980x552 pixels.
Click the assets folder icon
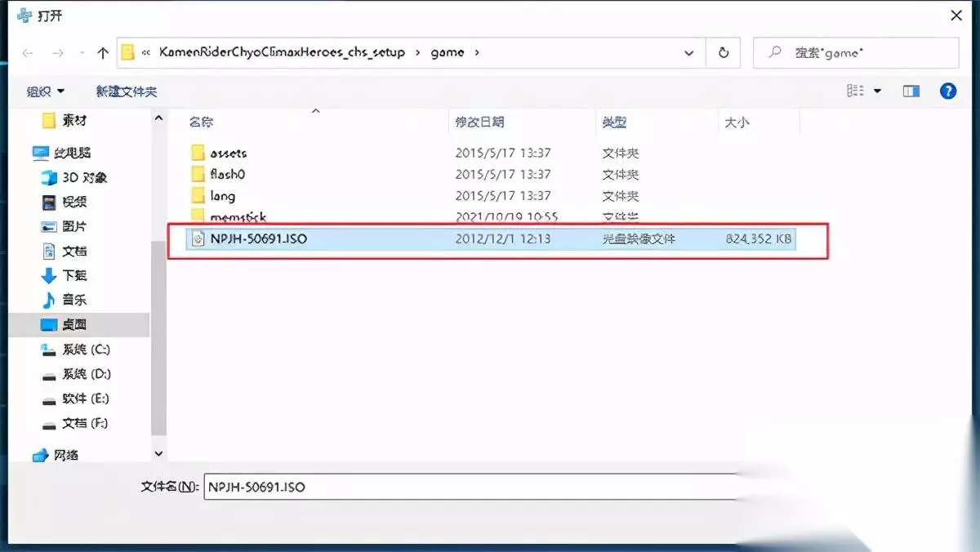pyautogui.click(x=197, y=153)
